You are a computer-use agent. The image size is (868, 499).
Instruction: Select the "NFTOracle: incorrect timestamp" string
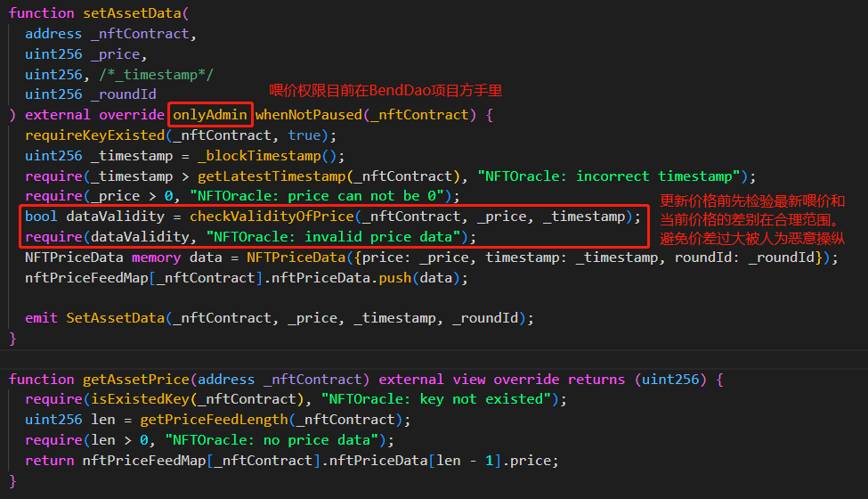pos(609,176)
